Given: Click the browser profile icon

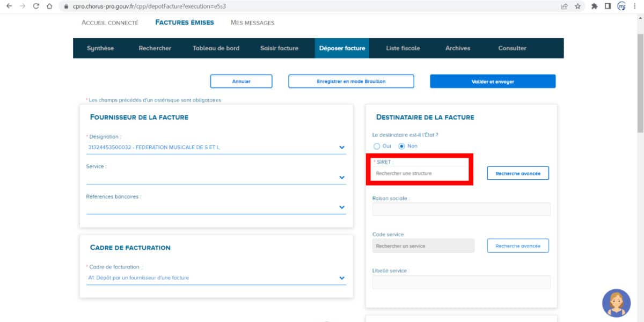Looking at the screenshot, I should (x=623, y=8).
